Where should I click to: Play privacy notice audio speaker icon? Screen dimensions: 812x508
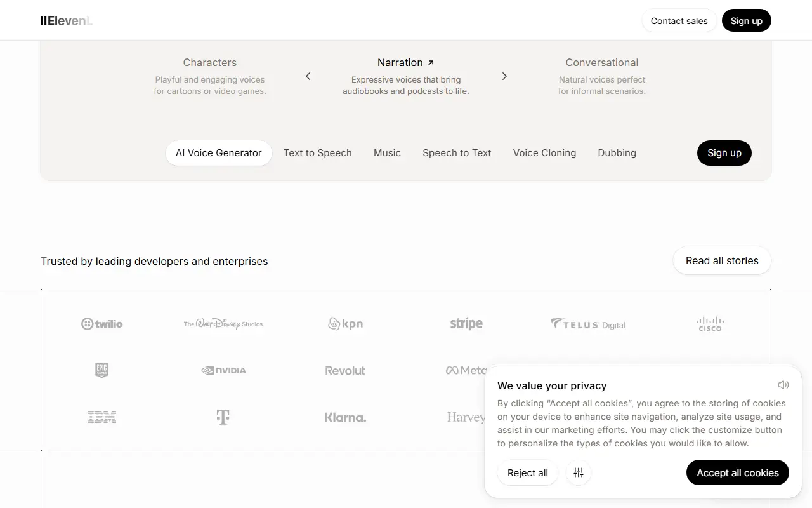point(783,385)
